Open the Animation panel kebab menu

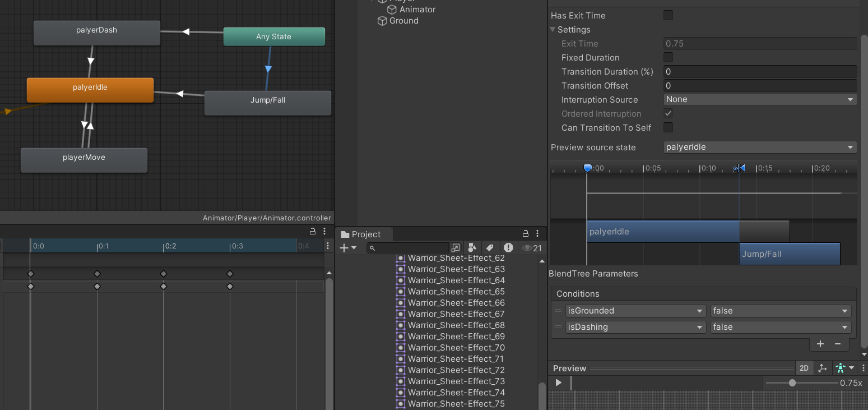324,231
